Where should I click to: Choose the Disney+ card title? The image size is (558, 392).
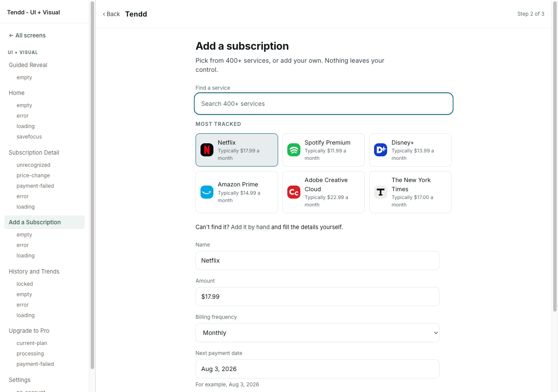403,142
